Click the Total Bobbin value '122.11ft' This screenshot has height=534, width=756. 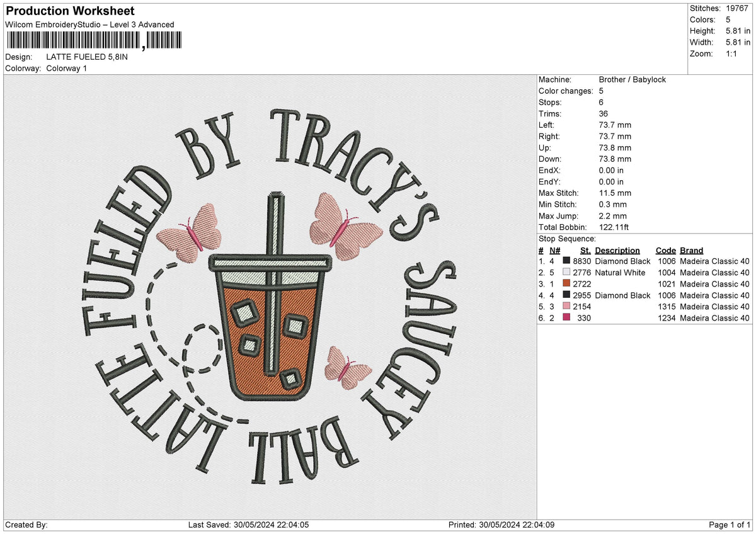pos(614,227)
